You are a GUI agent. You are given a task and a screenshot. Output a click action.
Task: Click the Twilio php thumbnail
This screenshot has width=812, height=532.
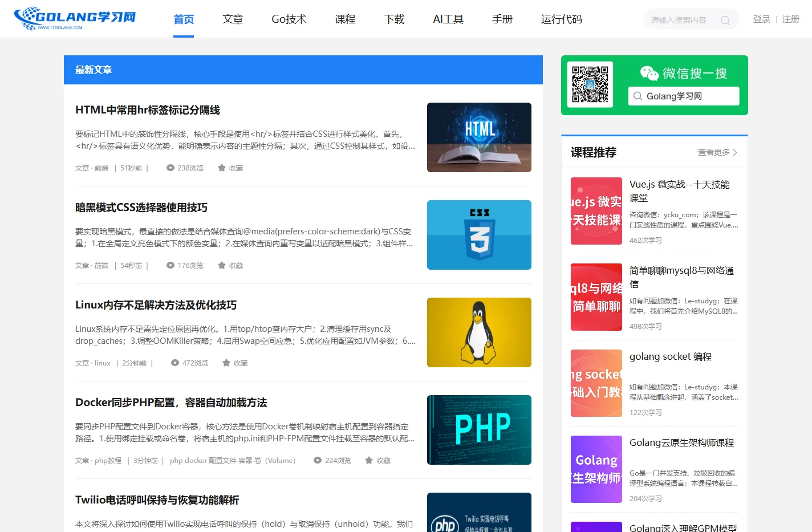(x=479, y=512)
